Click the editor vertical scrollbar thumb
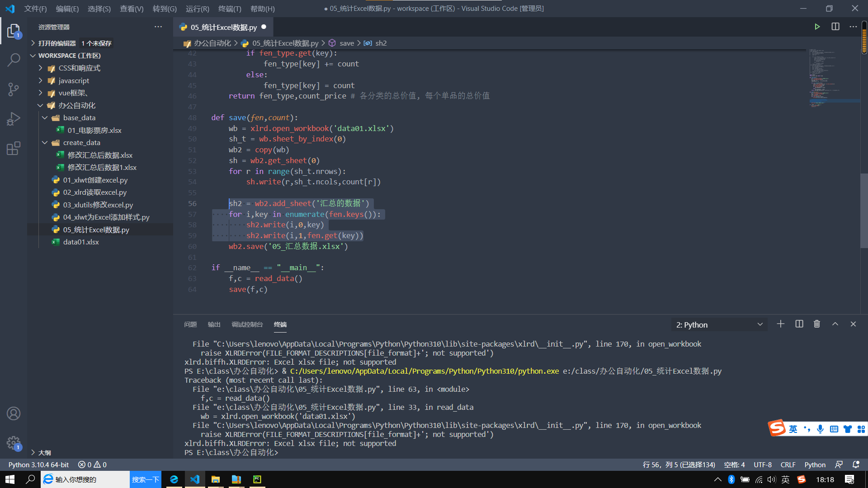The width and height of the screenshot is (868, 488). pos(864,210)
